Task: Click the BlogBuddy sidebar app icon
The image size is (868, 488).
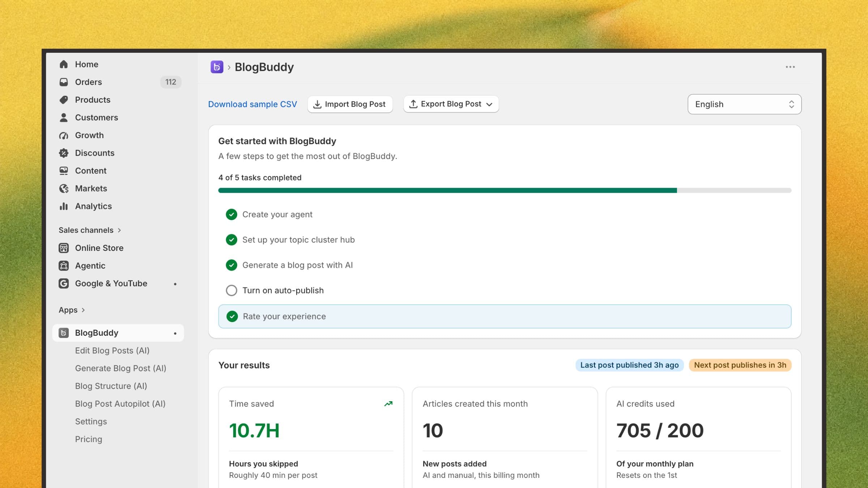Action: (x=64, y=333)
